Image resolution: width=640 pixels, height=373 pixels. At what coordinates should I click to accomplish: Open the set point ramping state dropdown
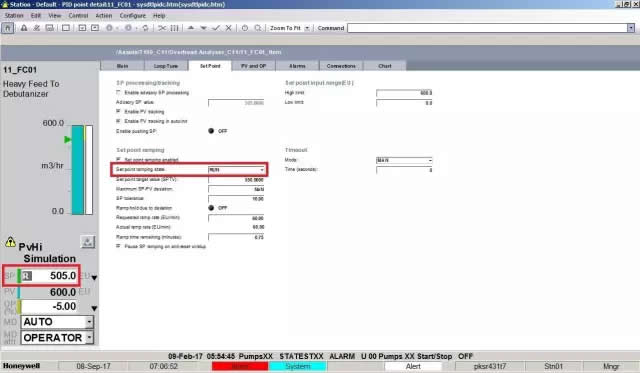(x=262, y=169)
